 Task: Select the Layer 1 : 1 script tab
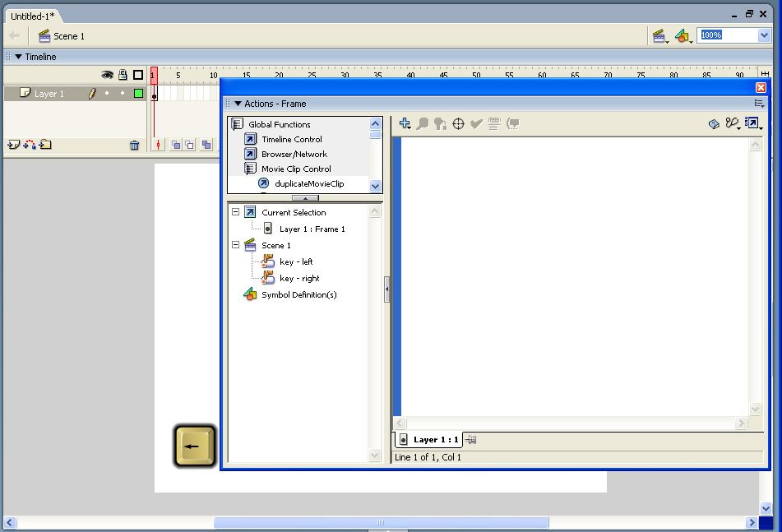[430, 440]
